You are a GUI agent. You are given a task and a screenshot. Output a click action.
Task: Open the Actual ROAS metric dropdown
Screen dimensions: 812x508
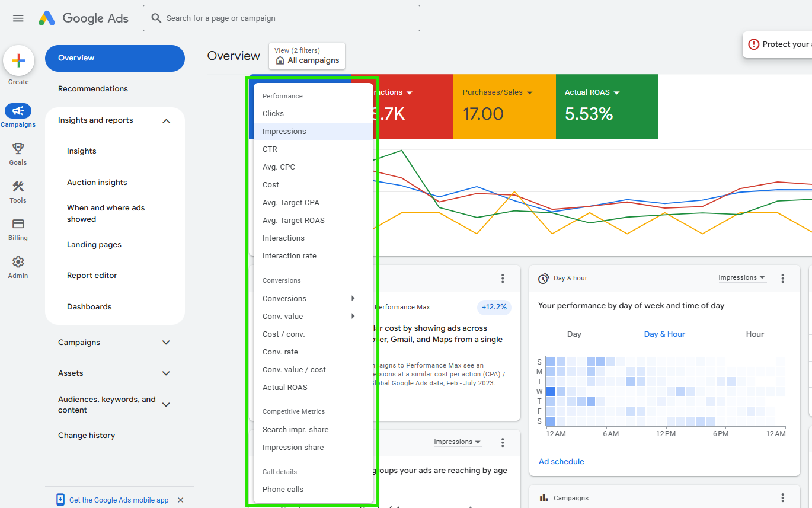[616, 92]
